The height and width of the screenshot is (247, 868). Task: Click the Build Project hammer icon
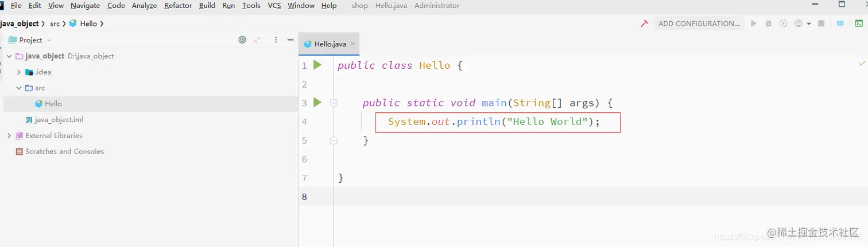644,23
